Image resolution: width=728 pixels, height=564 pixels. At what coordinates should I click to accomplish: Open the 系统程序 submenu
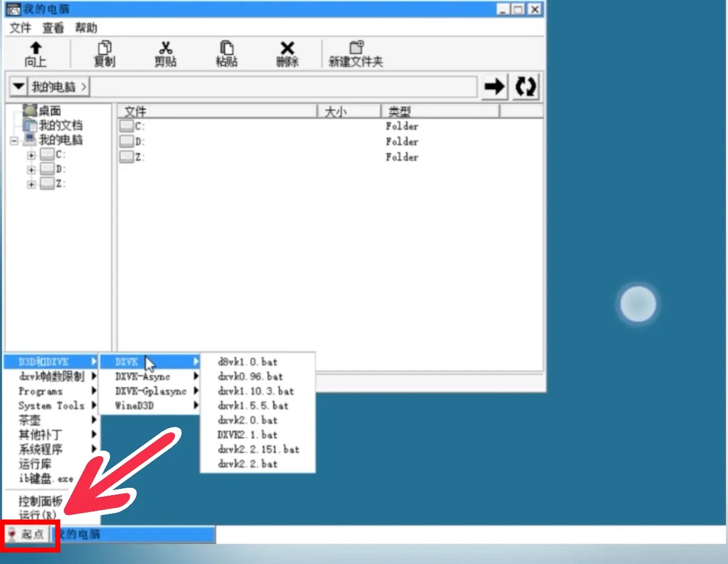pos(51,449)
